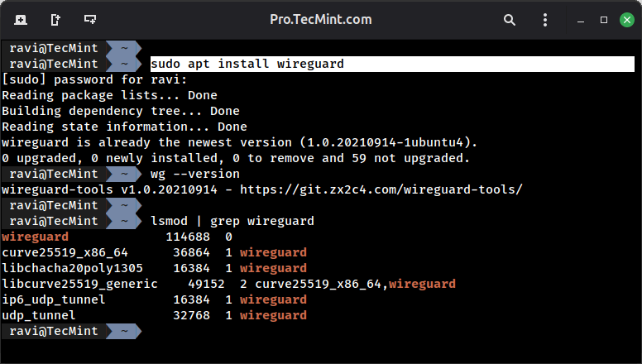Image resolution: width=642 pixels, height=364 pixels.
Task: Click the libchacha20poly1305 module name
Action: 72,268
